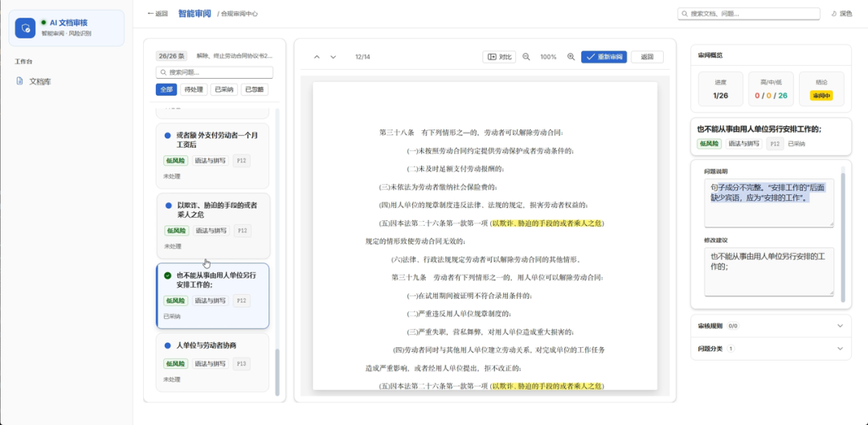Viewport: 868px width, 425px height.
Task: Open the 文档库 document icon in sidebar
Action: tap(19, 81)
